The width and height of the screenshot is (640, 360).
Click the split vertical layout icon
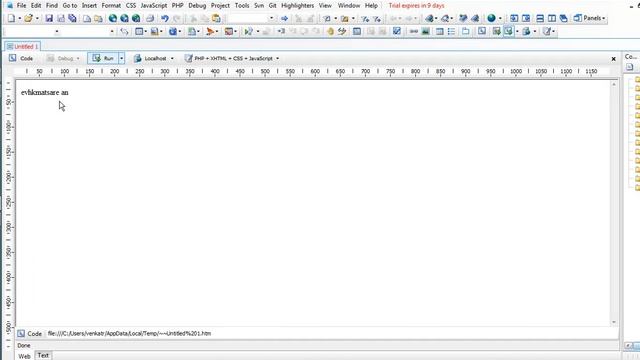[x=551, y=18]
